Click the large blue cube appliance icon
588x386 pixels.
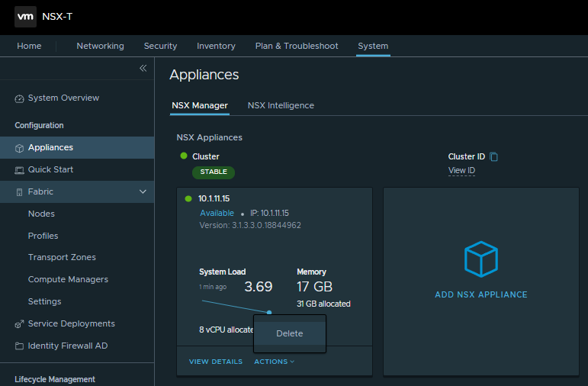click(481, 259)
